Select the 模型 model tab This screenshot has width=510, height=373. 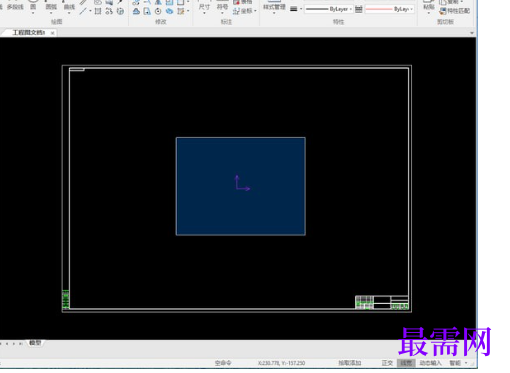(x=35, y=343)
